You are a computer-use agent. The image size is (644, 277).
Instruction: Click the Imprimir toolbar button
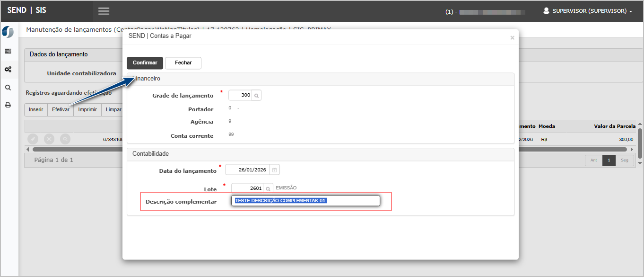pos(87,110)
